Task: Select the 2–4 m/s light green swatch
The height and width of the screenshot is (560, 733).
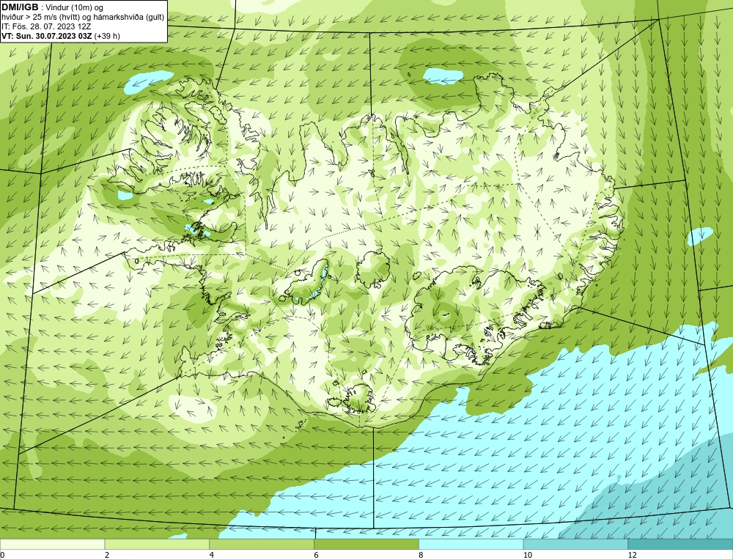Action: pyautogui.click(x=157, y=544)
